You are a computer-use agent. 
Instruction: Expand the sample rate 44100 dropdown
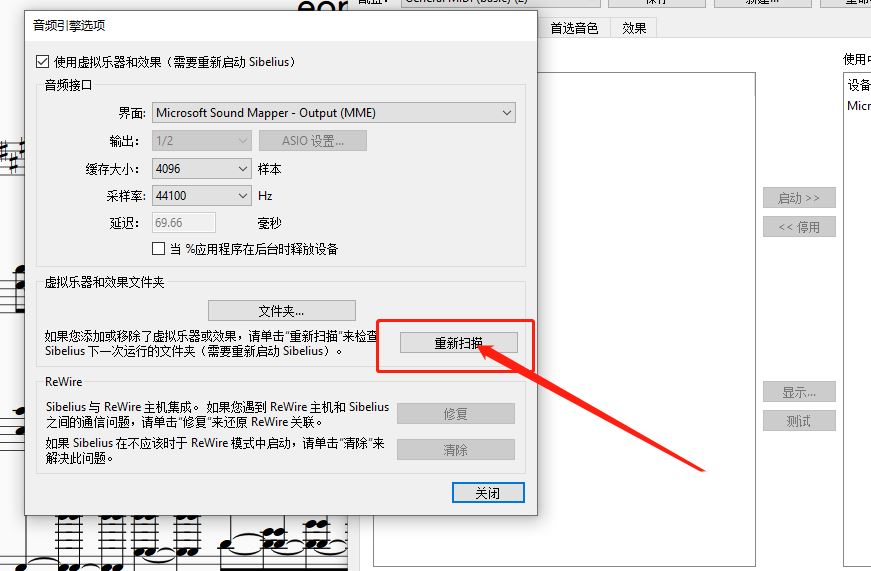tap(202, 196)
